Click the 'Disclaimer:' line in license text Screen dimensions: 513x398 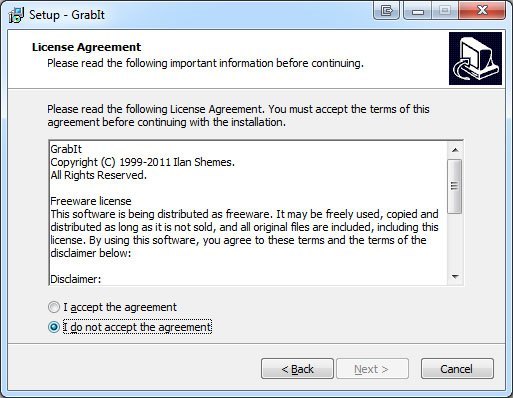coord(76,279)
